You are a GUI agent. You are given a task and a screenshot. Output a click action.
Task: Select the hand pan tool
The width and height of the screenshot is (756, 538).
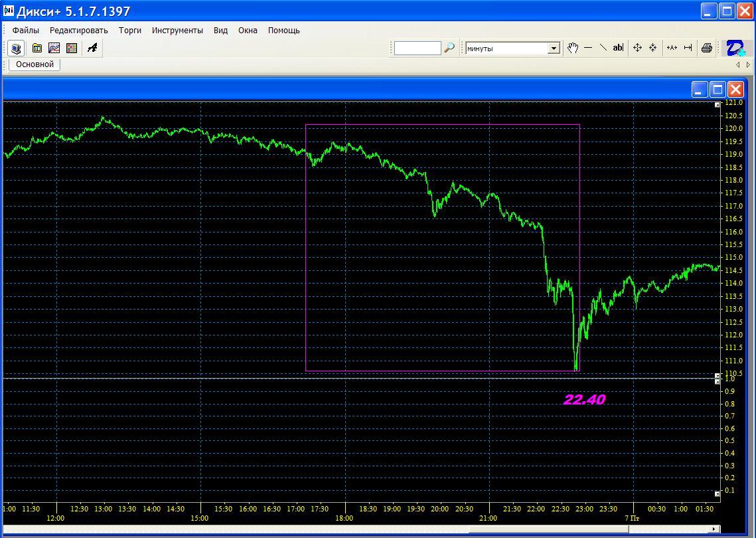(572, 48)
